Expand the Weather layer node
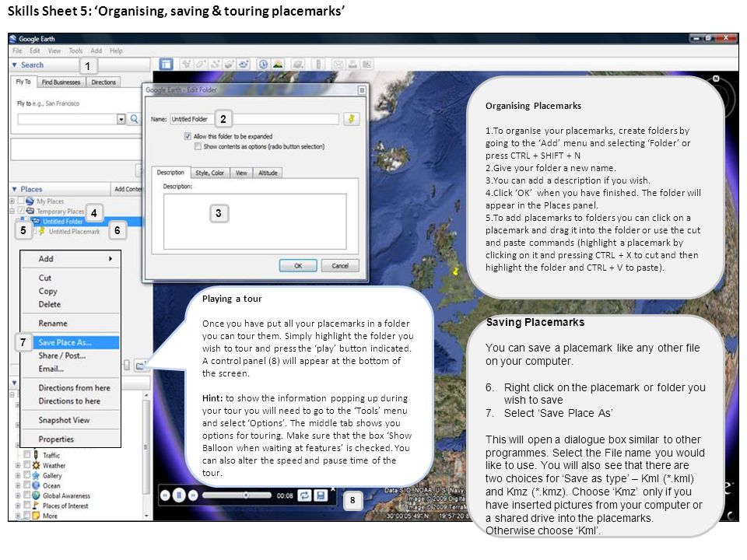This screenshot has width=747, height=560. click(x=18, y=465)
